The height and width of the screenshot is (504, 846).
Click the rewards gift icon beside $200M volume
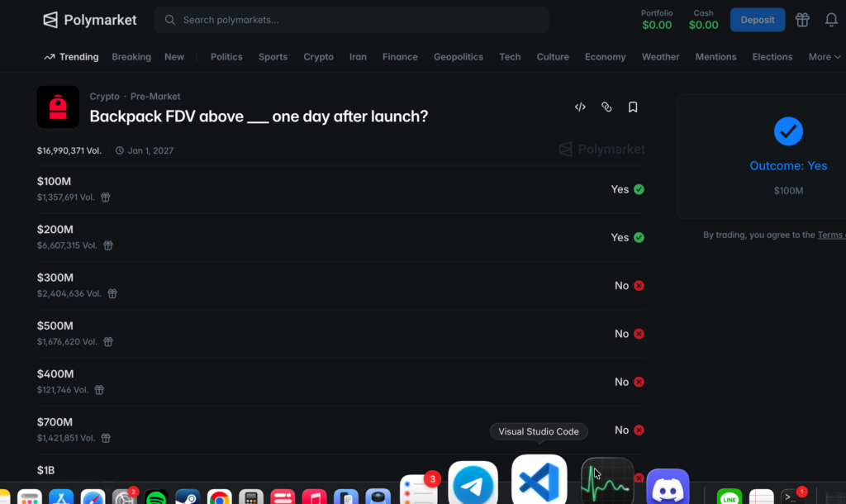108,245
